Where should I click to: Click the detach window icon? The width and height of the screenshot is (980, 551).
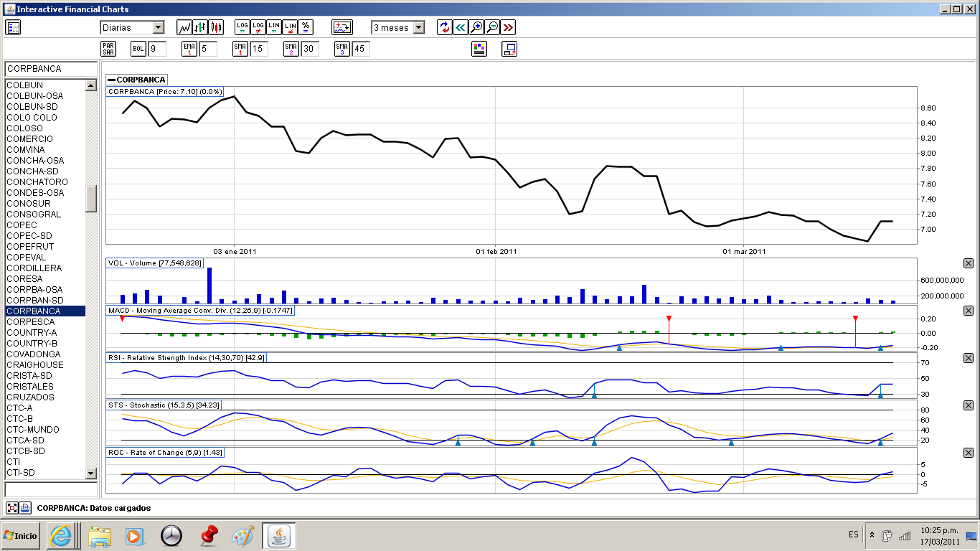509,49
